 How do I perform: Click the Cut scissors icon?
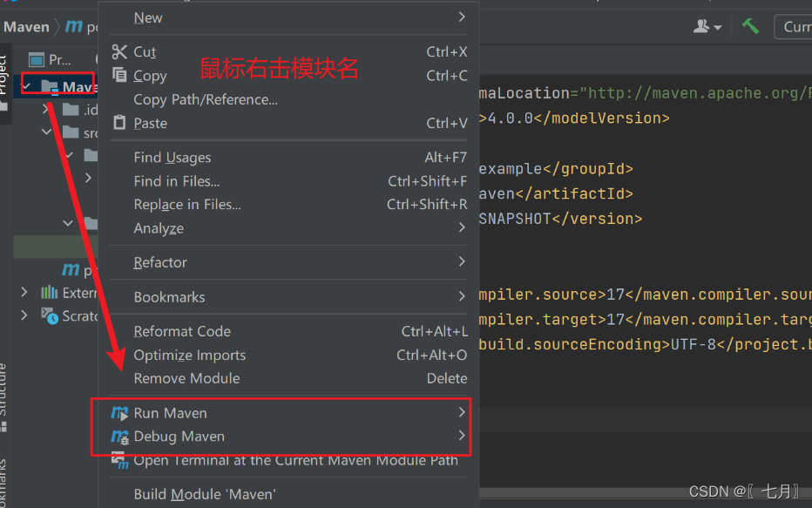coord(119,51)
